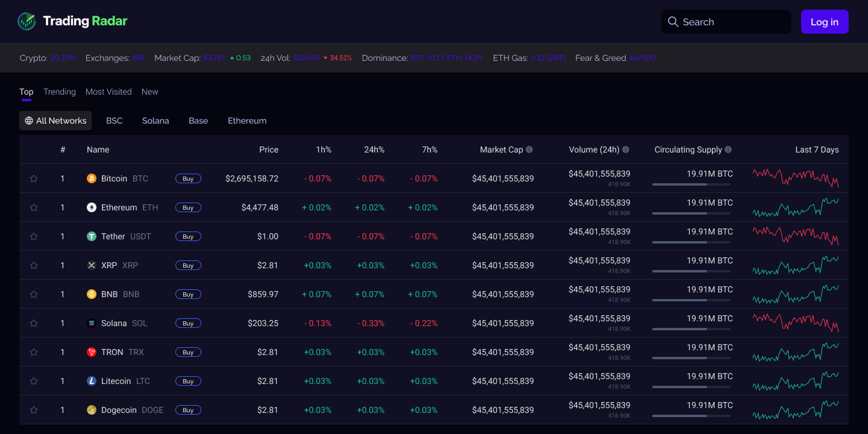Click the Litecoin circulating supply bar

tap(691, 387)
